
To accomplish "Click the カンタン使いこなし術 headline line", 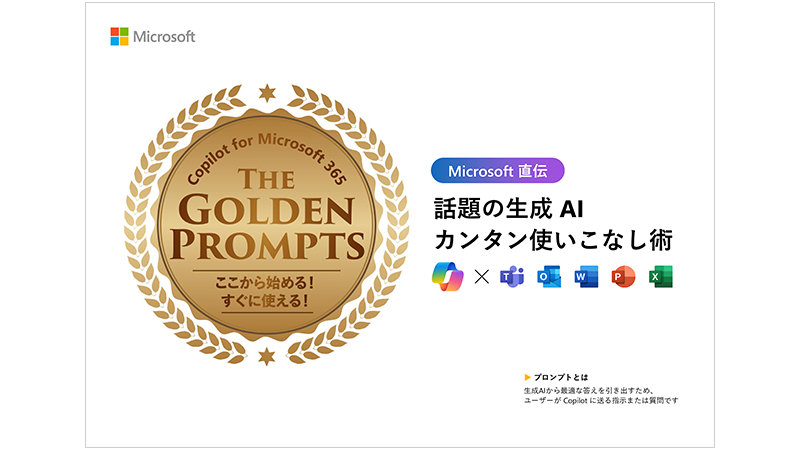I will tap(551, 241).
